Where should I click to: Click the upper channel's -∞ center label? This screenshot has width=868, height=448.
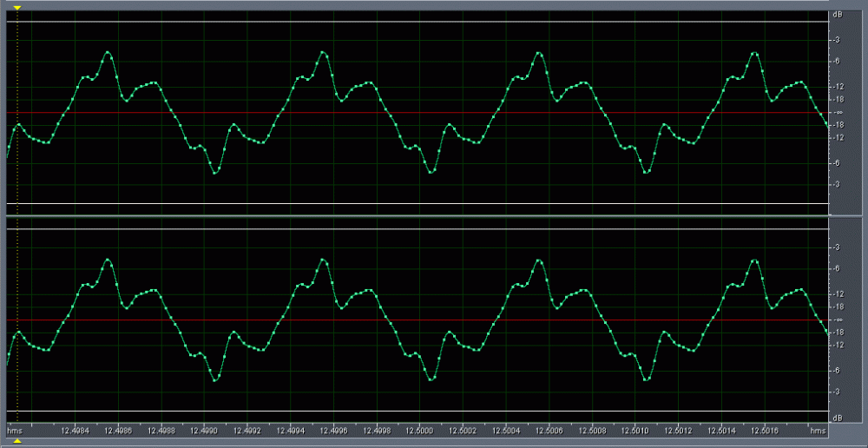(x=838, y=112)
